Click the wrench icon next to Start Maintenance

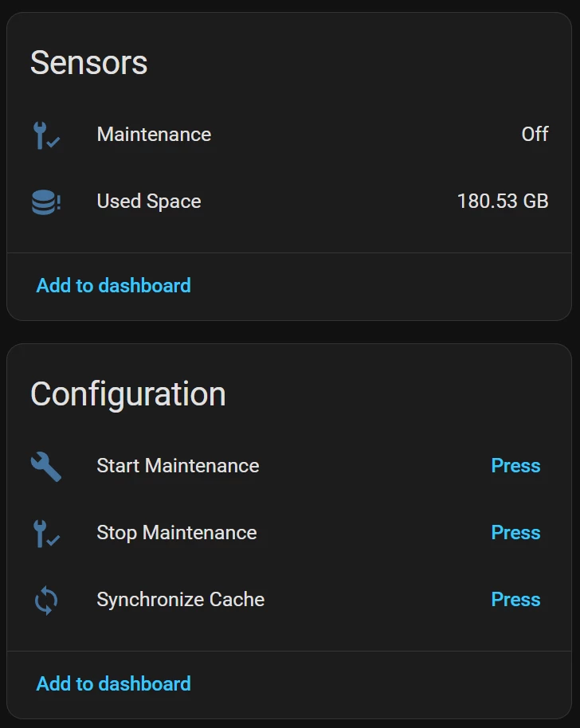coord(46,466)
